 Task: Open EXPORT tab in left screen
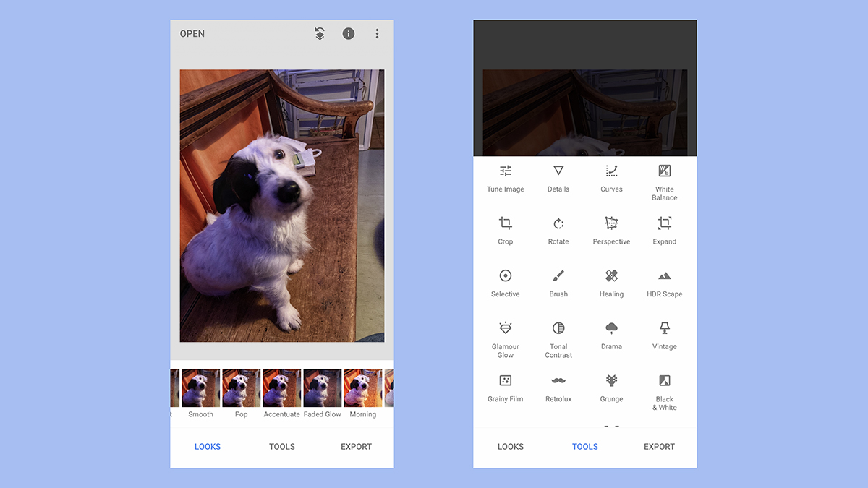coord(357,447)
